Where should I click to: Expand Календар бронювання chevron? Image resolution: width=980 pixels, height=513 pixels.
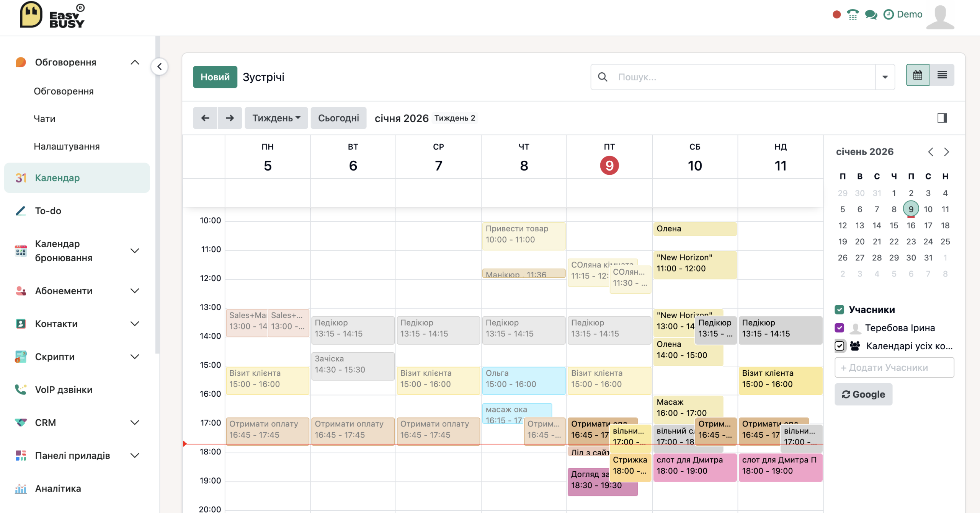click(135, 251)
